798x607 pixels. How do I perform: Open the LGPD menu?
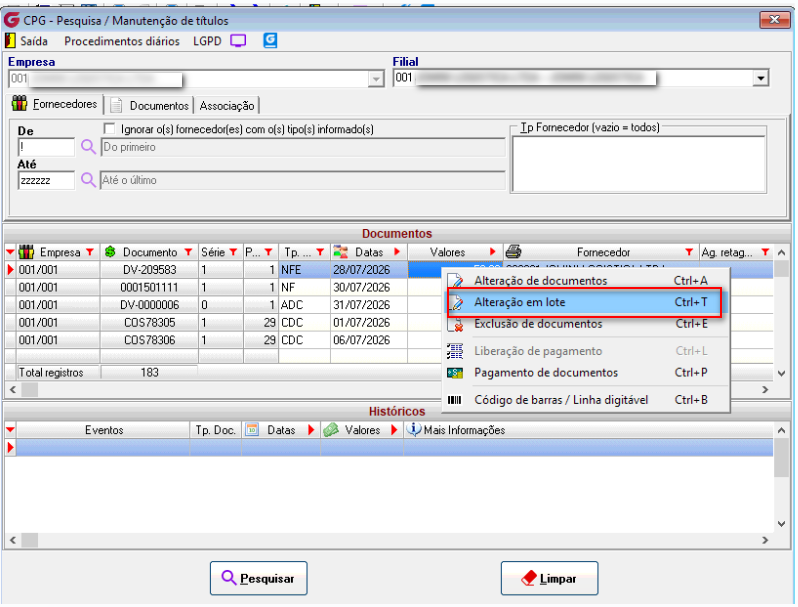207,41
